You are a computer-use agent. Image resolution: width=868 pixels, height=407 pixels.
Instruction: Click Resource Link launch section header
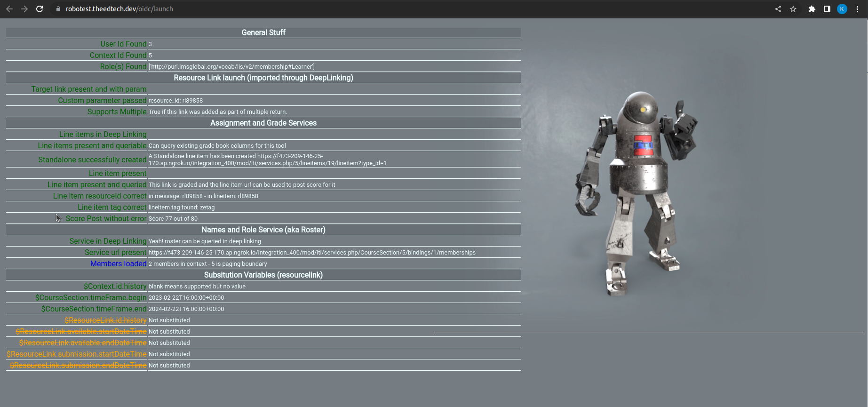click(263, 78)
